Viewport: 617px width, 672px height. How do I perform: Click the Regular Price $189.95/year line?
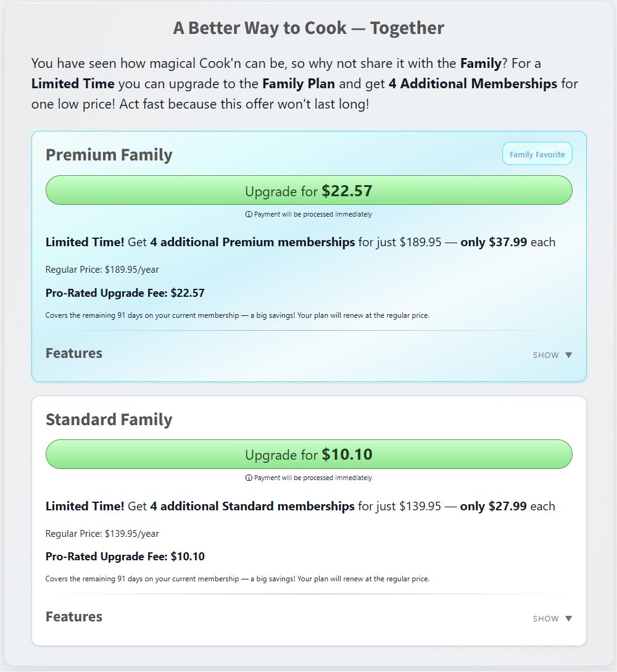(102, 270)
